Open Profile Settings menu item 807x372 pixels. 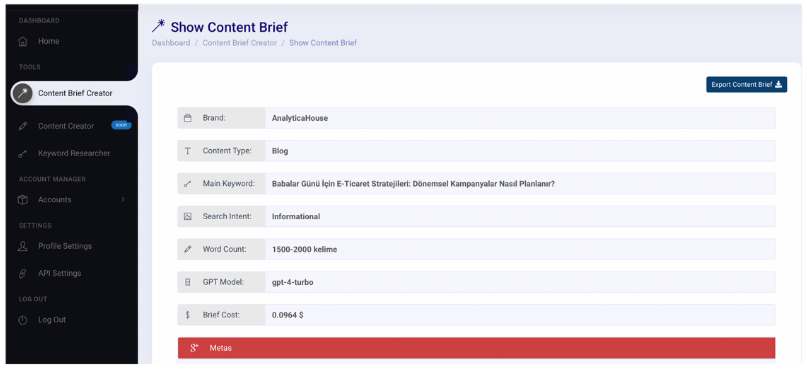65,246
